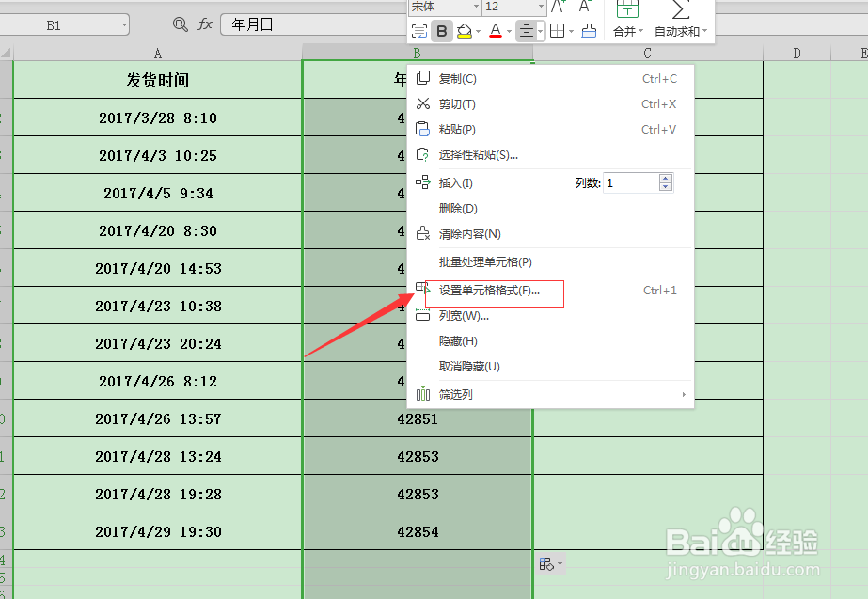Click the select-all corner triangle
Image resolution: width=868 pixels, height=599 pixels.
point(6,54)
